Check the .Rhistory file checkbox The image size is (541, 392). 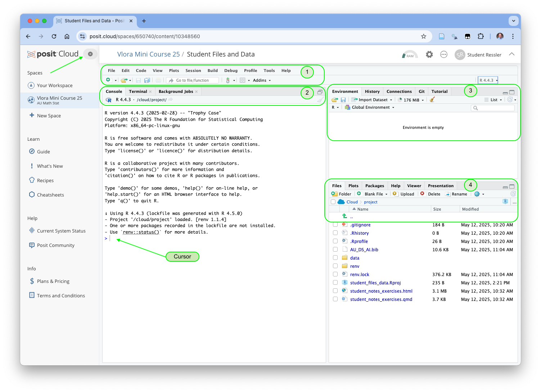coord(335,233)
